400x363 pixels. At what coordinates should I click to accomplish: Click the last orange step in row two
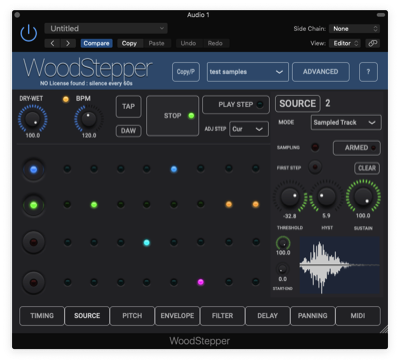[255, 204]
